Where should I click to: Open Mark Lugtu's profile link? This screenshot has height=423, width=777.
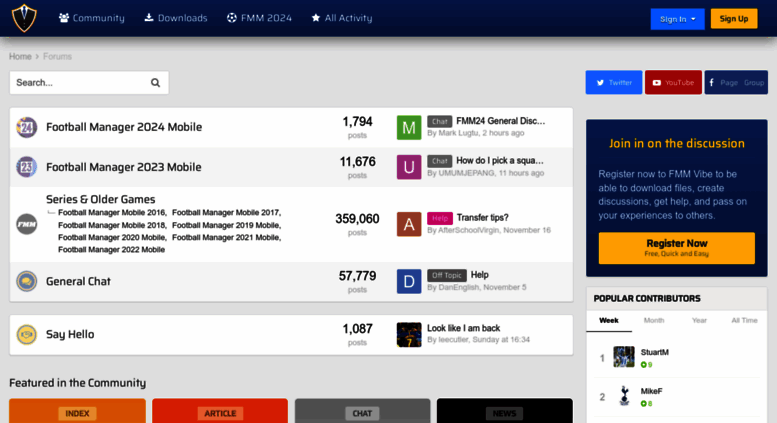[458, 133]
